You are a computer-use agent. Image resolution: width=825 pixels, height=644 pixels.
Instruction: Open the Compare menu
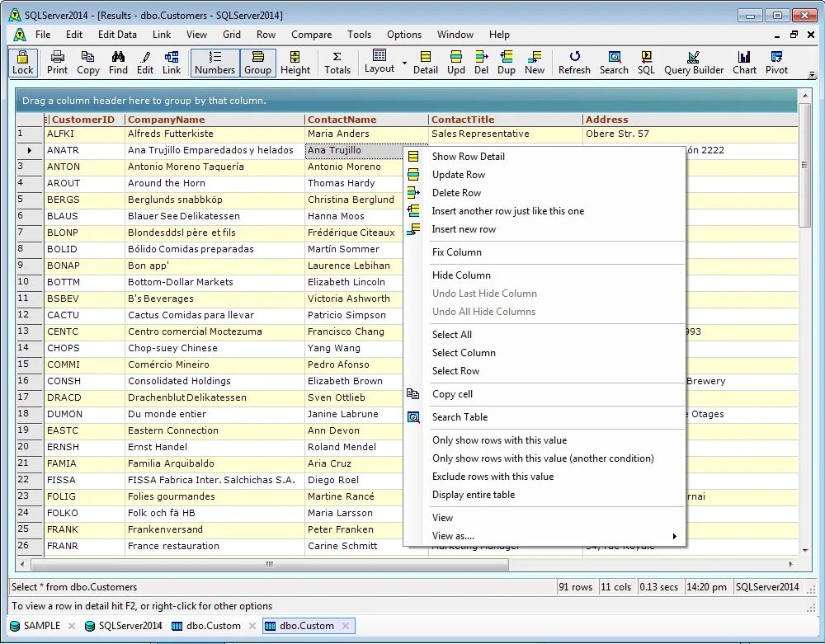coord(312,35)
